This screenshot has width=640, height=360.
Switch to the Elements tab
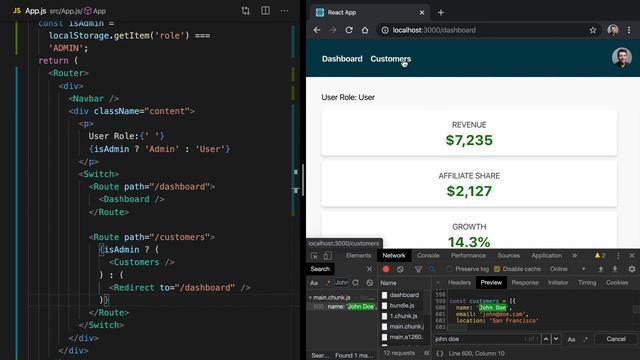[358, 256]
